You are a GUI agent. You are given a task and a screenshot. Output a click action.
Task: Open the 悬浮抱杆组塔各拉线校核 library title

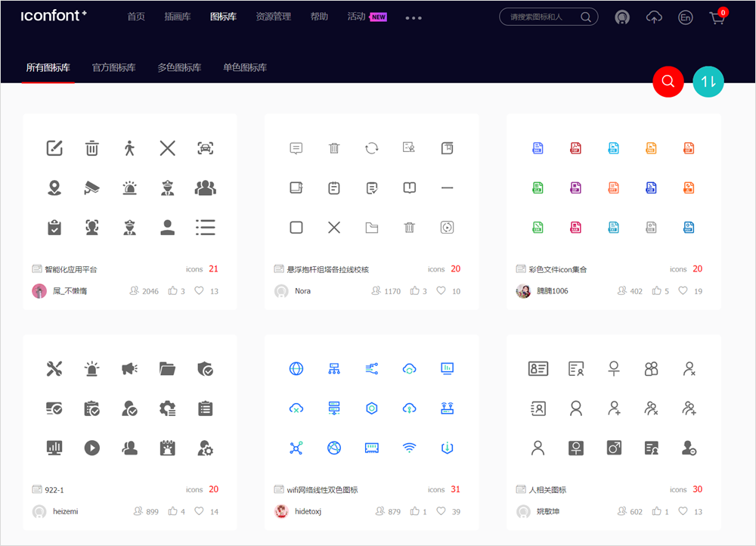[x=328, y=269]
